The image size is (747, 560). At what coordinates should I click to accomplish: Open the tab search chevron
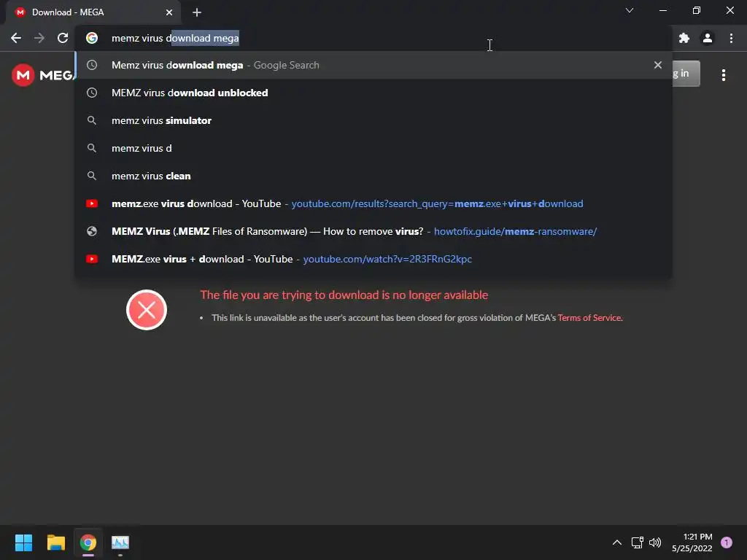pyautogui.click(x=630, y=10)
